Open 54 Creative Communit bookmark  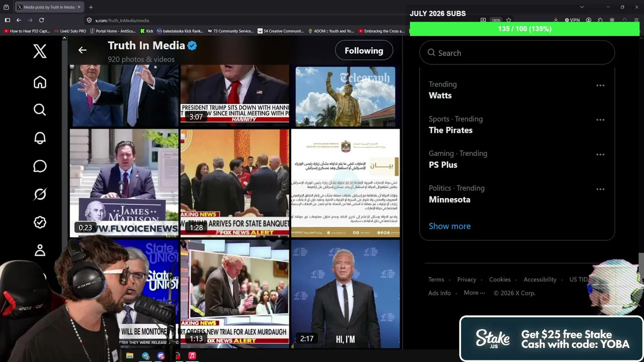point(280,31)
